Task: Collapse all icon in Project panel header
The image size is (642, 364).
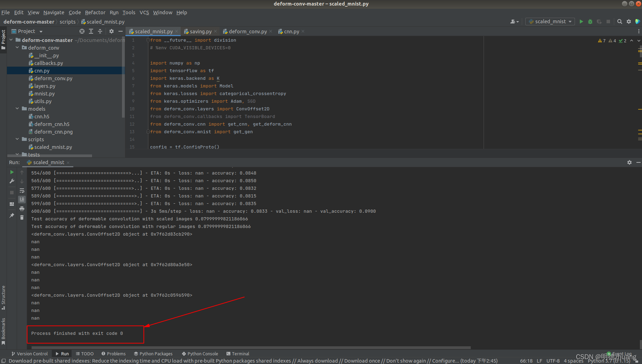Action: 100,31
